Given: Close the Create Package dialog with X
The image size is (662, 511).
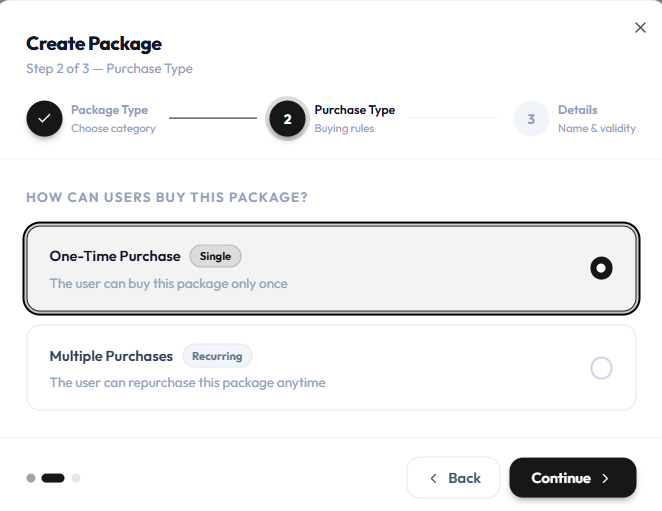Looking at the screenshot, I should (x=640, y=27).
